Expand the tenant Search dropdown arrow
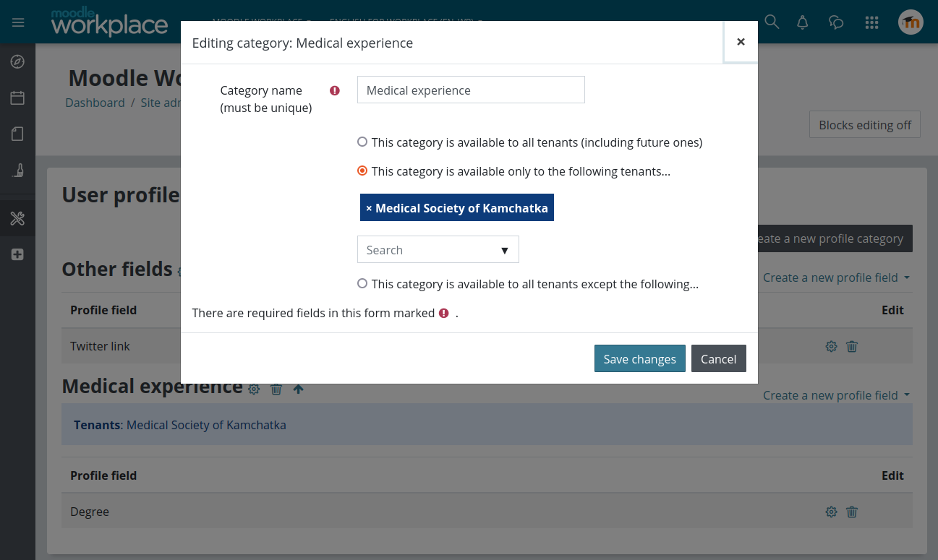 (505, 250)
